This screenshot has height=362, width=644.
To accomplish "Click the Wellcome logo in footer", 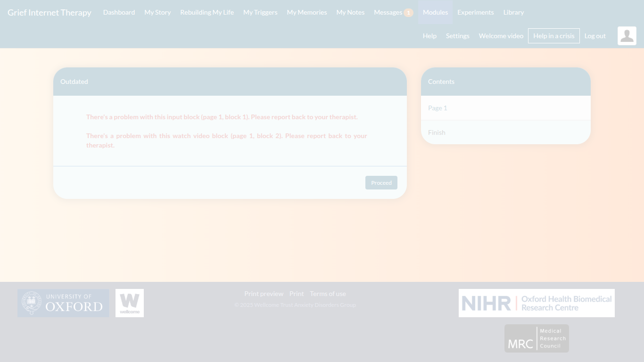I will pyautogui.click(x=130, y=303).
